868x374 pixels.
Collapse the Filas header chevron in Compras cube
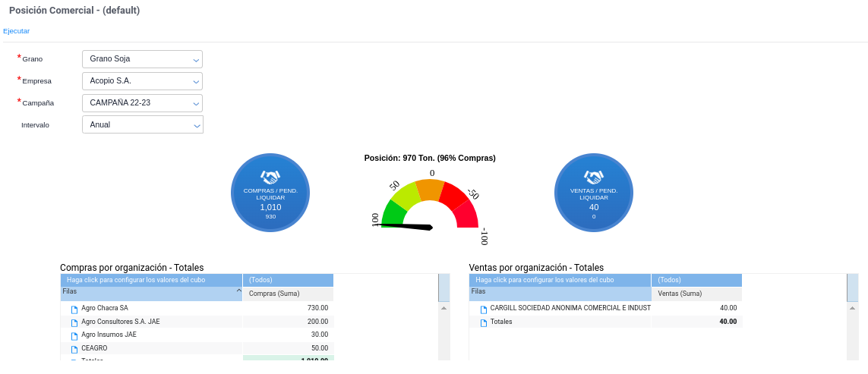pos(238,291)
